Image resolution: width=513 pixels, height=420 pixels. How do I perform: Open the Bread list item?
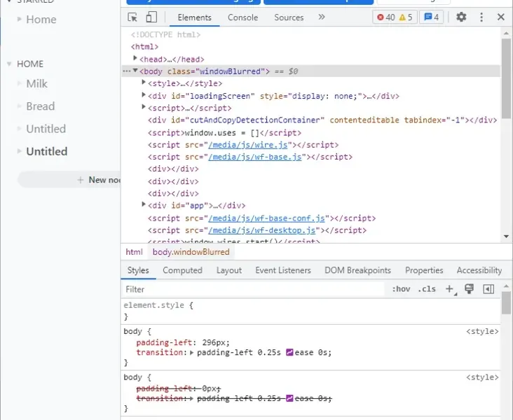tap(41, 106)
